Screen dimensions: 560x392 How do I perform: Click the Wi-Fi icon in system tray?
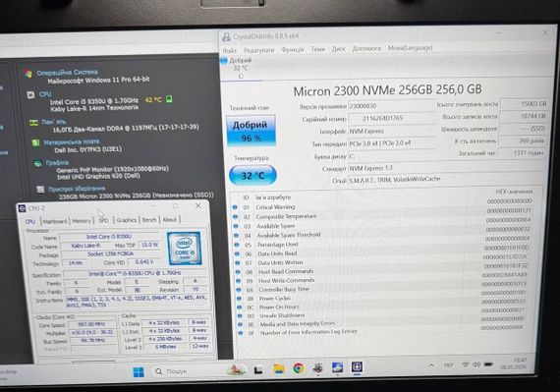click(466, 364)
